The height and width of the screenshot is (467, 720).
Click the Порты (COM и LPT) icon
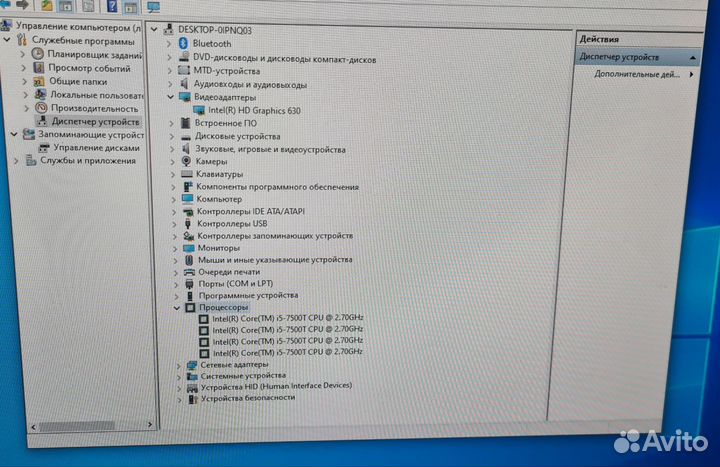tap(189, 284)
